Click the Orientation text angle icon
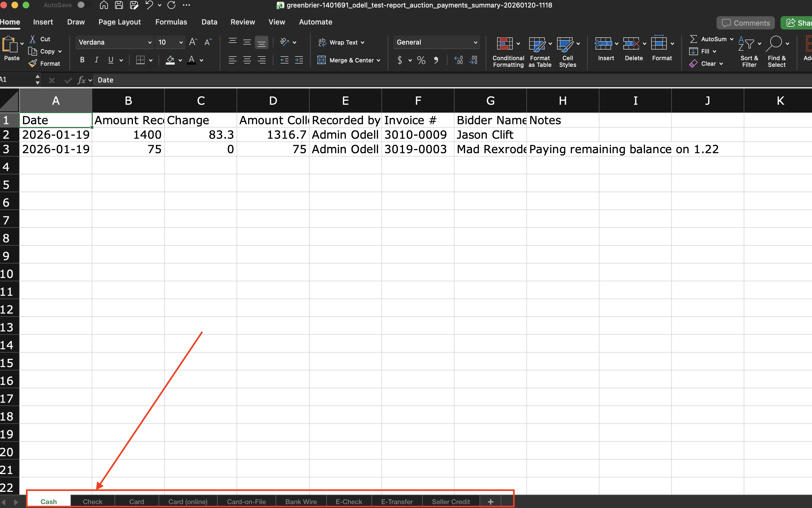Viewport: 812px width, 508px height. pyautogui.click(x=284, y=42)
